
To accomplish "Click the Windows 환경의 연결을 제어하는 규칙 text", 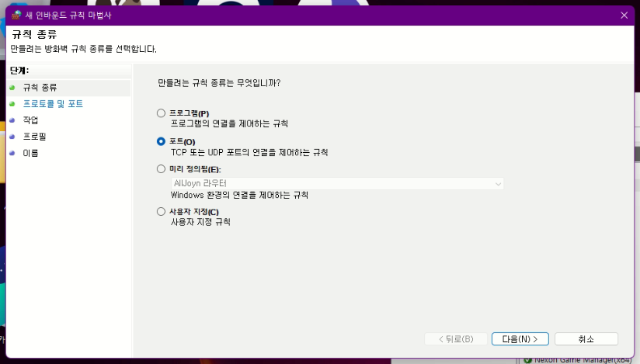I will click(x=239, y=195).
